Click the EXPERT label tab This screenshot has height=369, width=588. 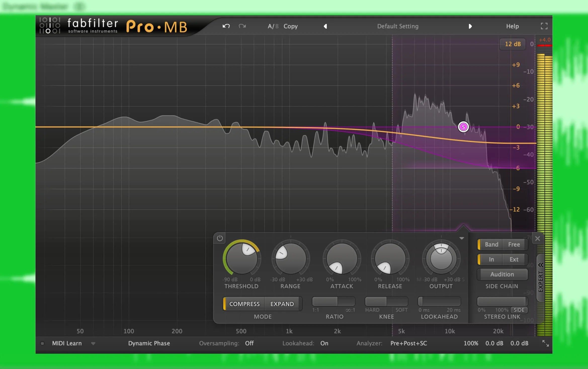[540, 282]
